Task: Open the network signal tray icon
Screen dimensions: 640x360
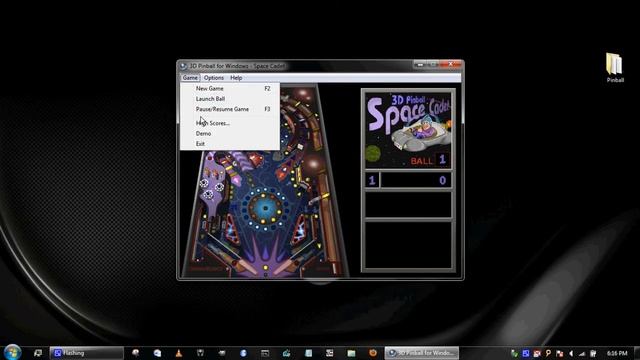Action: [x=582, y=353]
